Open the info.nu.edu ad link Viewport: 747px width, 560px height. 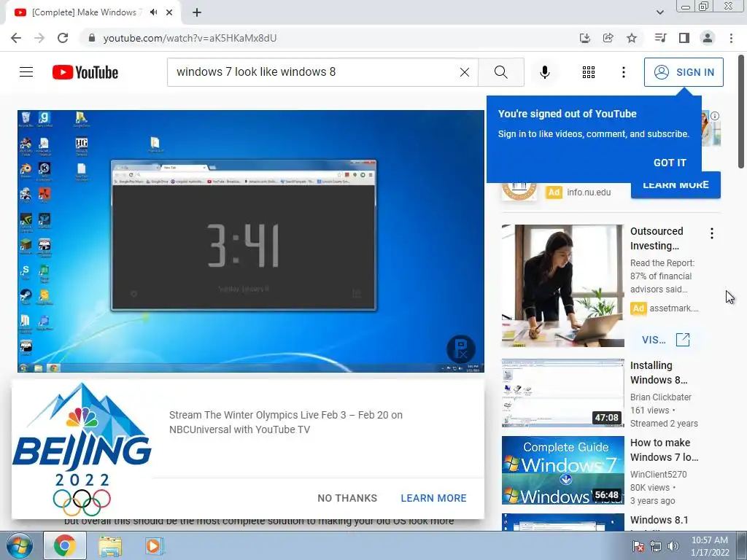pos(589,192)
